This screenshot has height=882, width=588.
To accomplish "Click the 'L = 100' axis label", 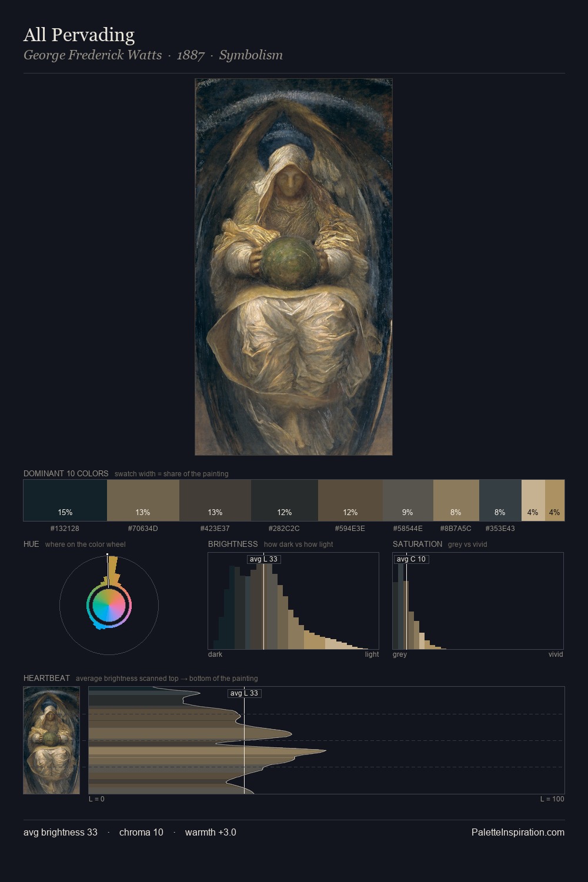I will tap(552, 799).
